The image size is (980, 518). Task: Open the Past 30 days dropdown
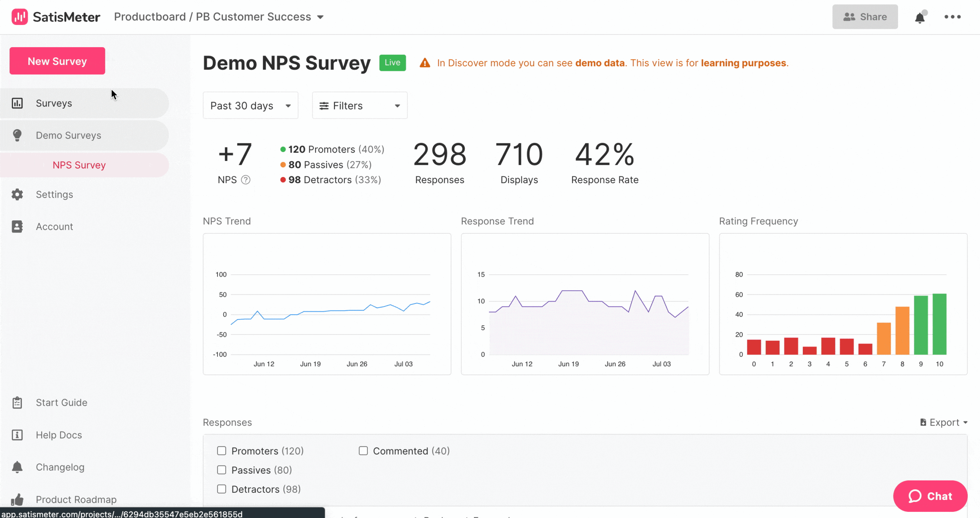pos(250,105)
